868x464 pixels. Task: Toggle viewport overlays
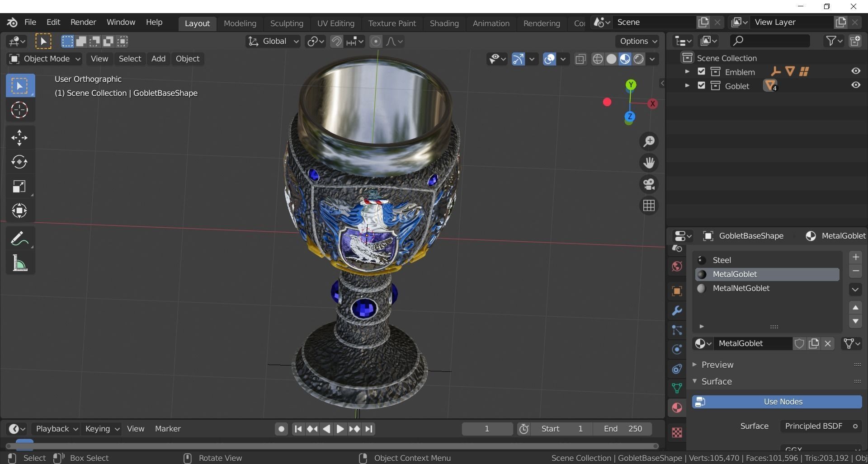(549, 59)
